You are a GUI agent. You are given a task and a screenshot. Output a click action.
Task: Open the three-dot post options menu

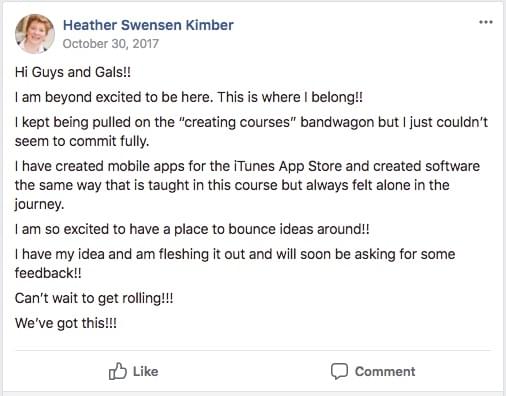coord(486,22)
